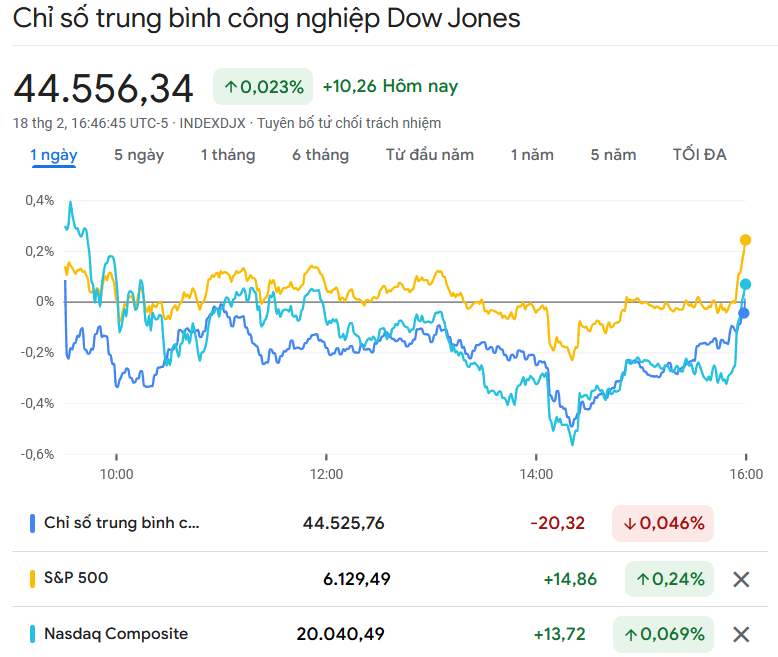
Task: Click the green 0,023% up-arrow badge
Action: coord(263,87)
